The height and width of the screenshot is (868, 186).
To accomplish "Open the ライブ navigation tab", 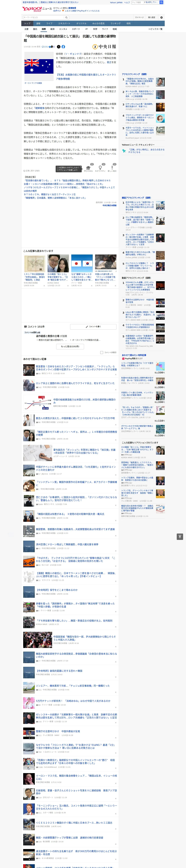I will [x=49, y=24].
